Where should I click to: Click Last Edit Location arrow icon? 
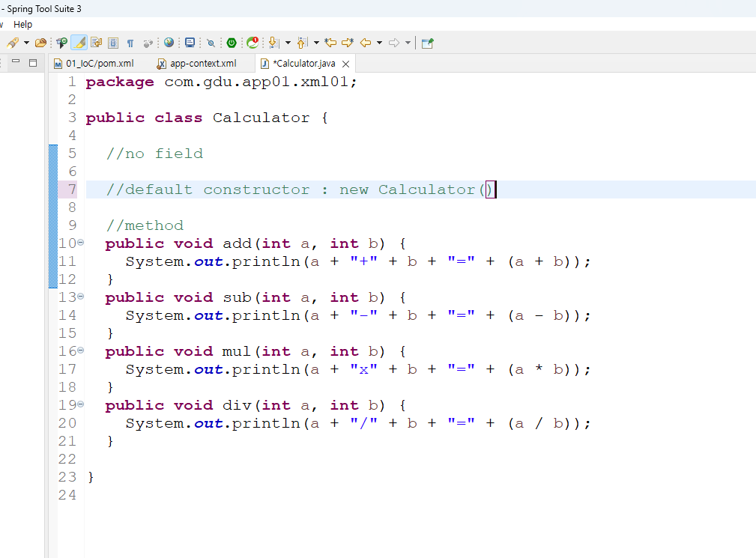330,43
